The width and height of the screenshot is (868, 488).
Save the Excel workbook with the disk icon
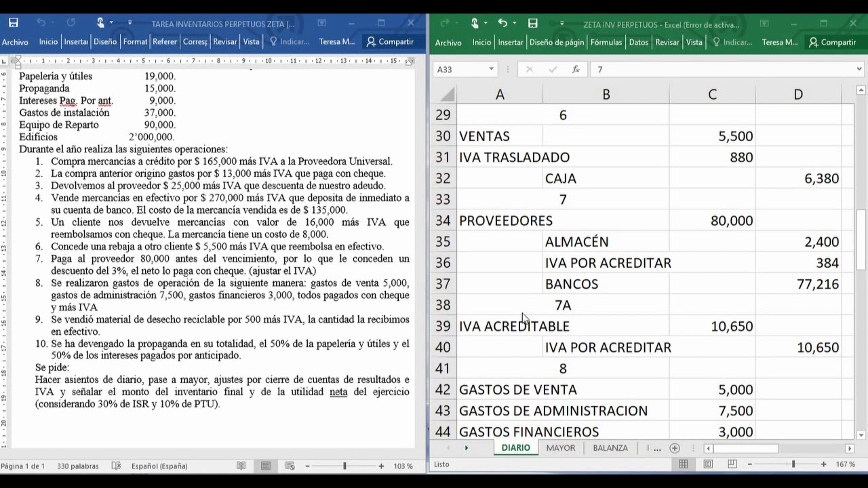coord(533,23)
